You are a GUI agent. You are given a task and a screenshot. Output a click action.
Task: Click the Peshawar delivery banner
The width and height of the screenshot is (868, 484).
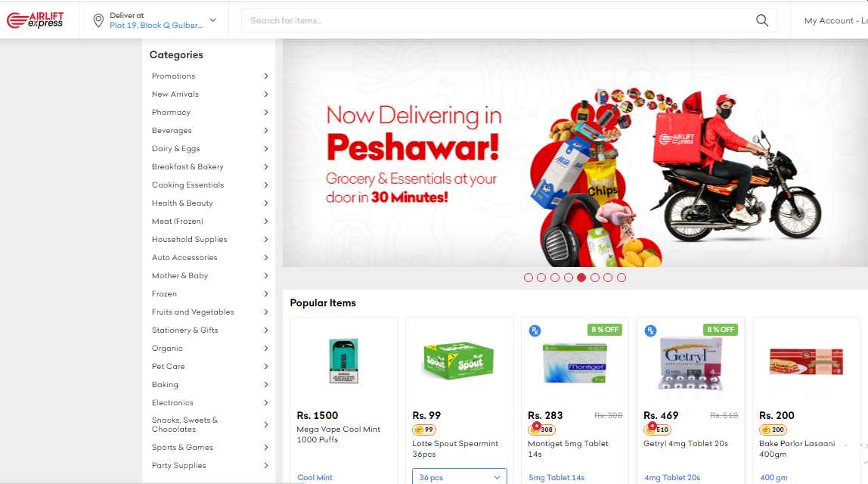pos(575,153)
